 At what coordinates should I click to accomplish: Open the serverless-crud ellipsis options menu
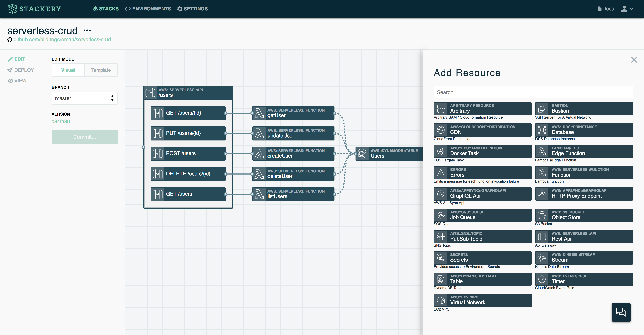point(87,31)
